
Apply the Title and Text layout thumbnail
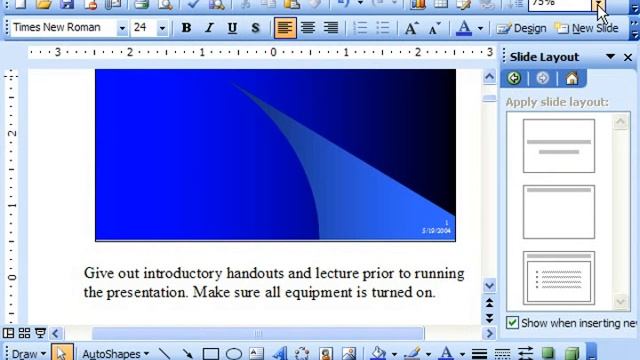click(x=559, y=278)
